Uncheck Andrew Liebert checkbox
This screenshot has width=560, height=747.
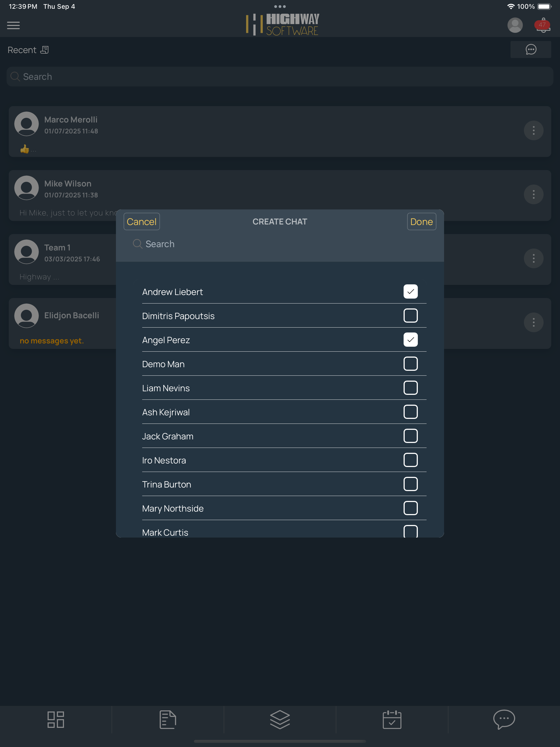click(x=410, y=291)
